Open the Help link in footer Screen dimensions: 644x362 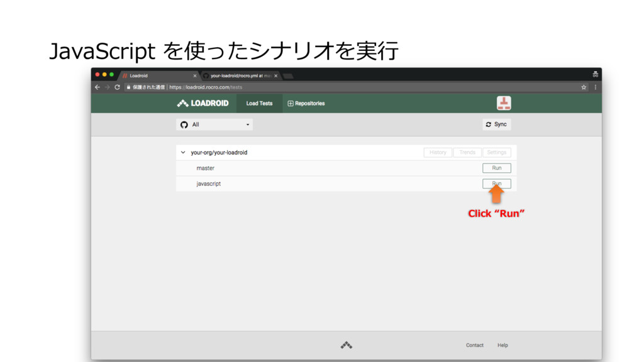[502, 345]
